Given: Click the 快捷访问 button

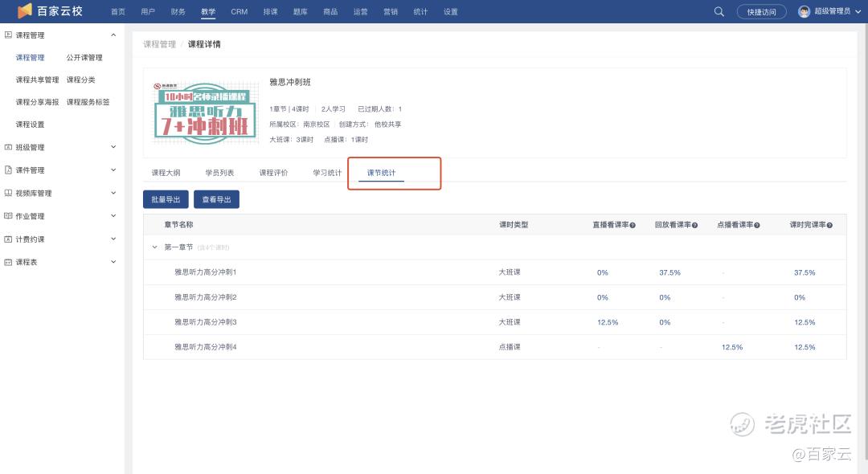Looking at the screenshot, I should point(762,11).
